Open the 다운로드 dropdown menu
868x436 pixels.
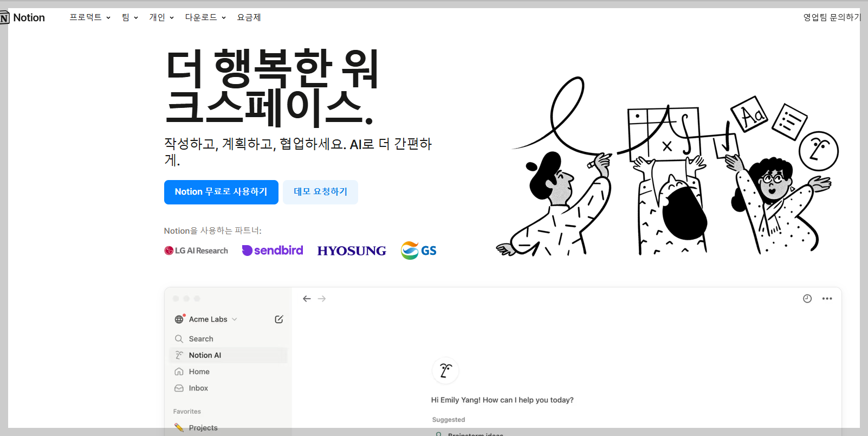coord(205,17)
